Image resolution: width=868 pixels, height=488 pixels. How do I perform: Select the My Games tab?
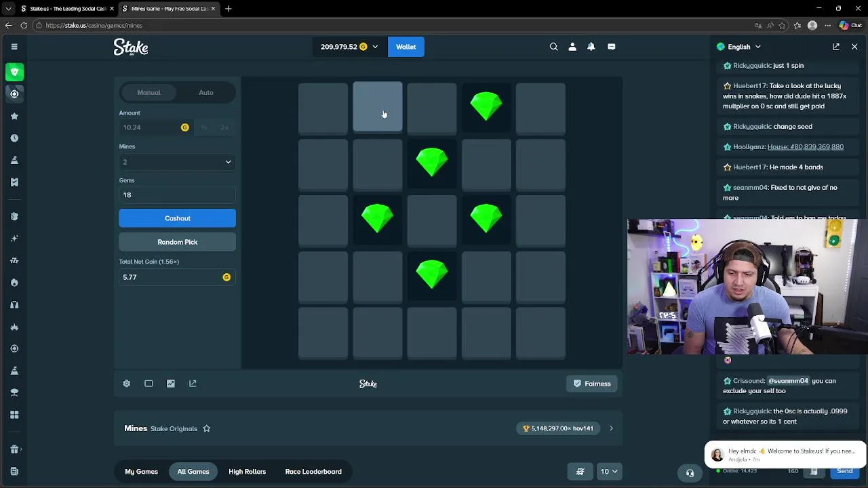point(141,472)
